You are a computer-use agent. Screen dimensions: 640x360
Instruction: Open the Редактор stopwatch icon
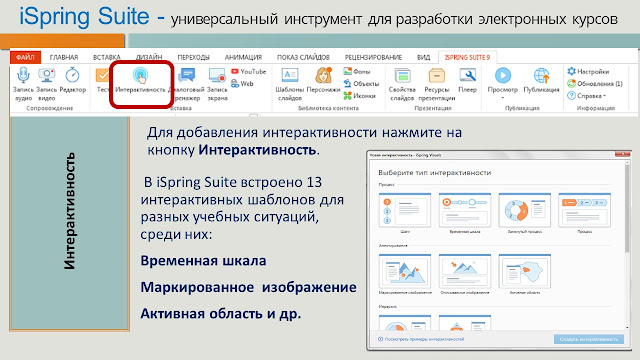click(72, 76)
